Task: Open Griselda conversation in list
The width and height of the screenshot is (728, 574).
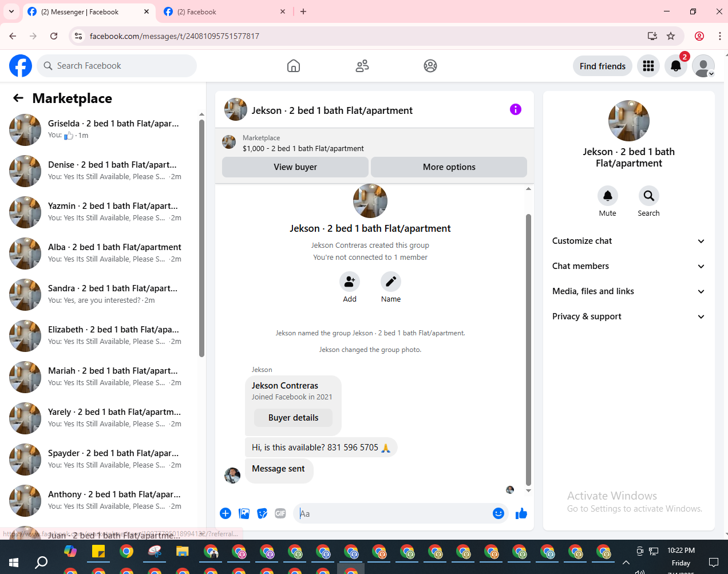Action: pos(101,130)
